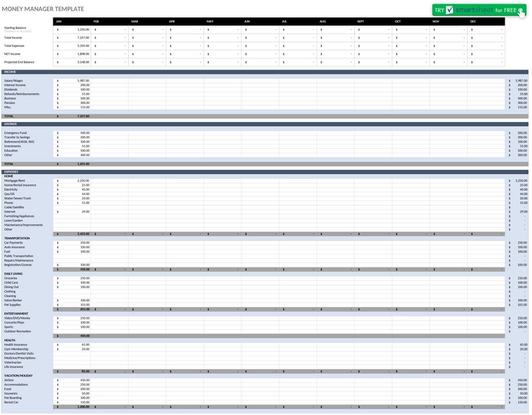Image resolution: width=532 pixels, height=415 pixels.
Task: Click the SAVINGS section header
Action: (265, 124)
